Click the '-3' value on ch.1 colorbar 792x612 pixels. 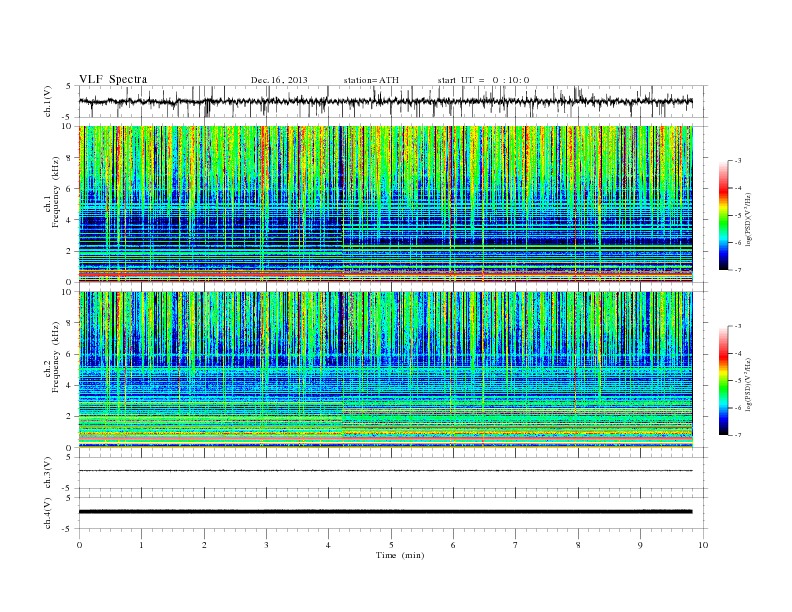(737, 161)
